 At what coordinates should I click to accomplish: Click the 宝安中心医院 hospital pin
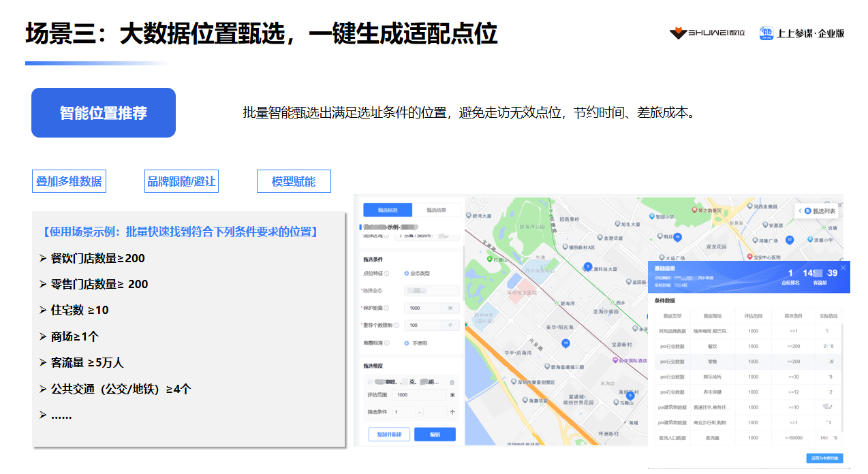point(749,257)
